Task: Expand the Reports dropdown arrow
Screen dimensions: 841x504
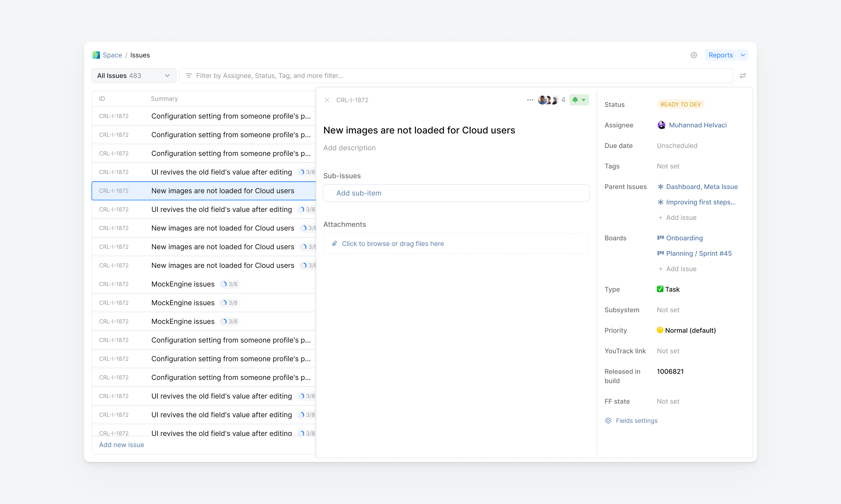Action: click(743, 55)
